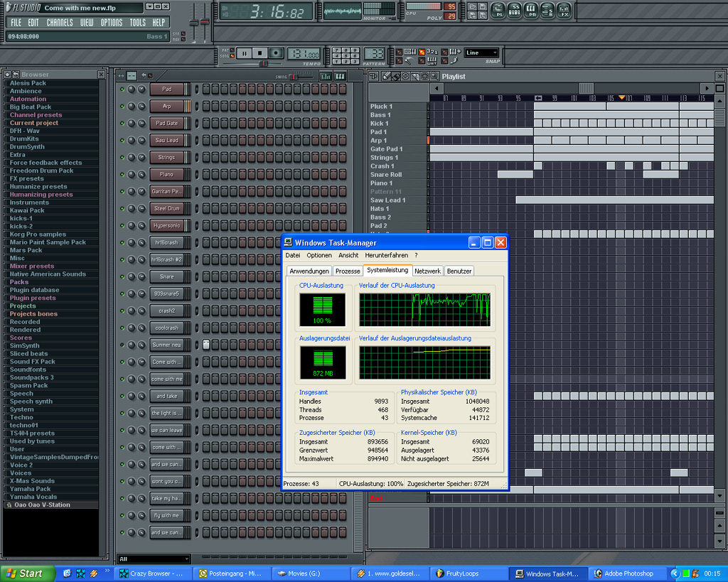
Task: Switch to Netzwerk tab in Task-Manager
Action: [427, 271]
